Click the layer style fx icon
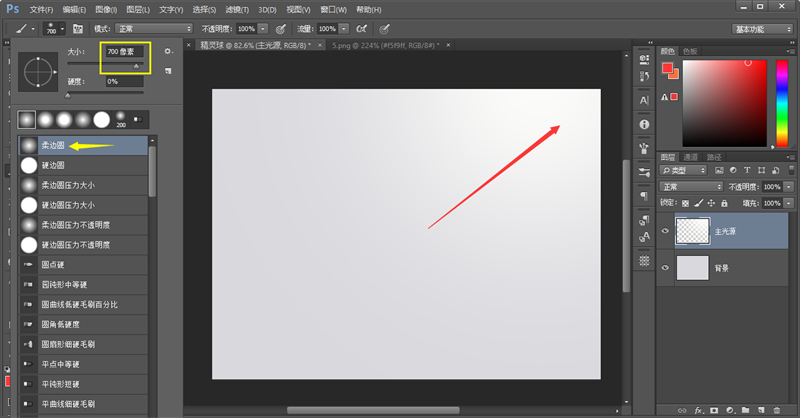The width and height of the screenshot is (800, 418). tap(699, 410)
